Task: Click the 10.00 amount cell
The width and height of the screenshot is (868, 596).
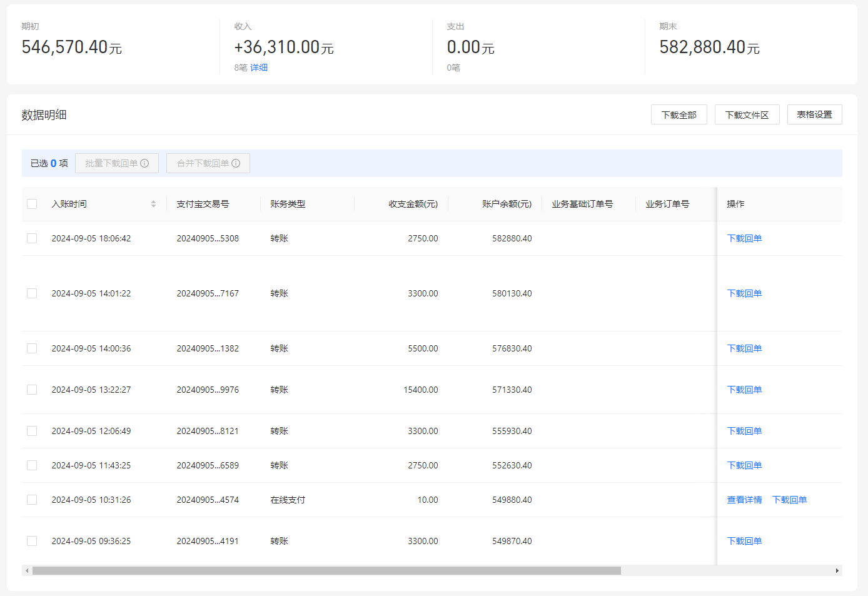Action: 428,500
